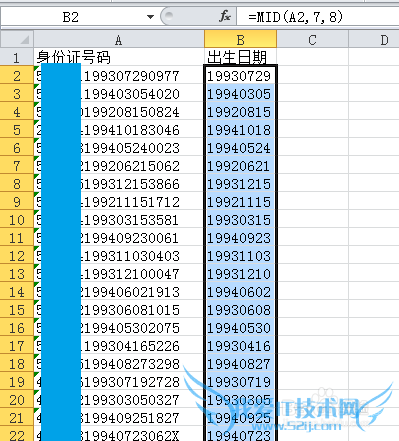399x441 pixels.
Task: Click ID number ending 199312100047
Action: click(x=119, y=273)
